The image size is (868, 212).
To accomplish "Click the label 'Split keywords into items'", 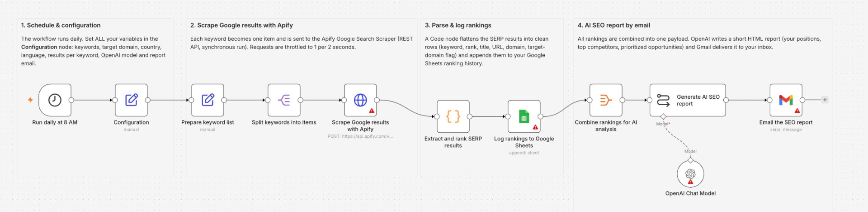I will coord(284,122).
